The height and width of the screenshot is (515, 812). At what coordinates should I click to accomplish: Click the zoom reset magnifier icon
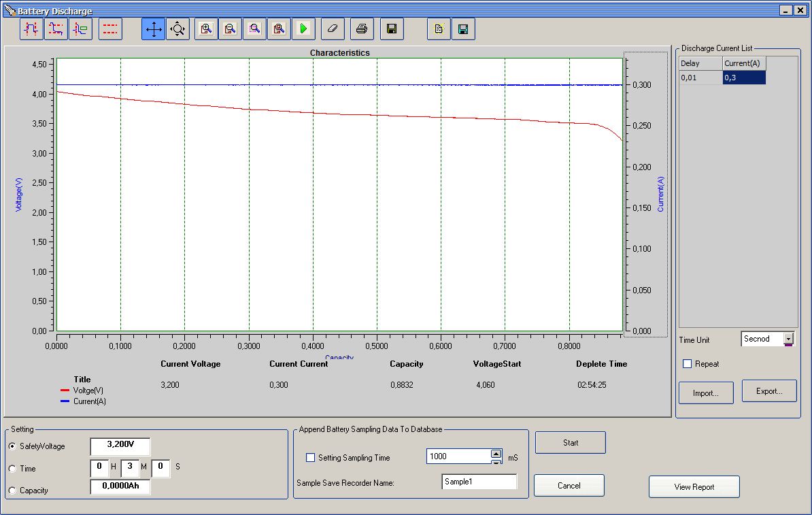(x=279, y=29)
